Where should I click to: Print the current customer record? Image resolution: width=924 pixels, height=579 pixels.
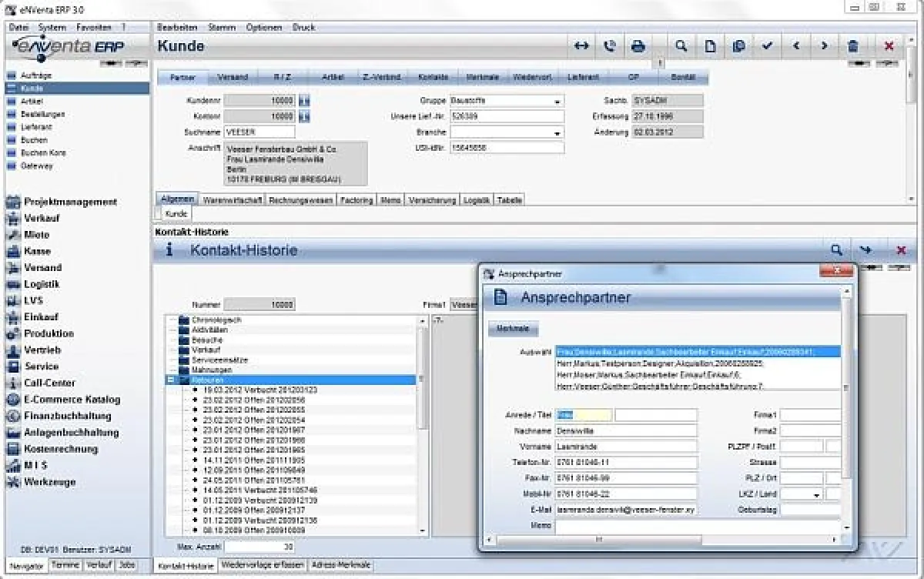pos(638,46)
